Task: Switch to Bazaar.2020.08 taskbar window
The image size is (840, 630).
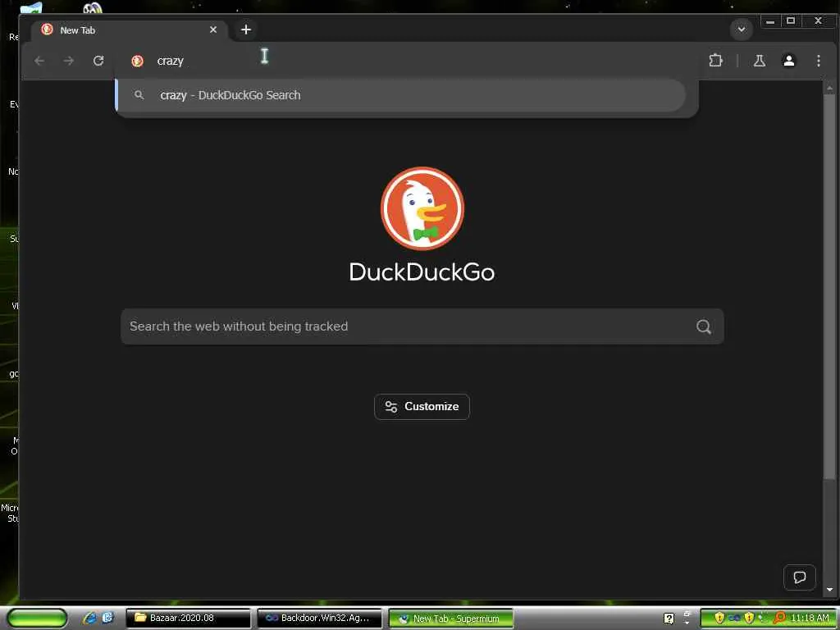Action: [188, 618]
